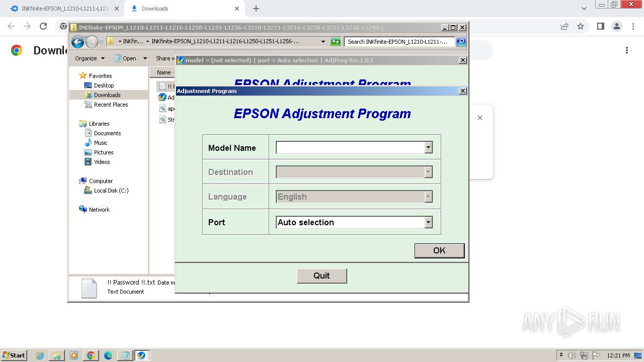The image size is (644, 362).
Task: Open the media player taskbar icon
Action: 74,355
